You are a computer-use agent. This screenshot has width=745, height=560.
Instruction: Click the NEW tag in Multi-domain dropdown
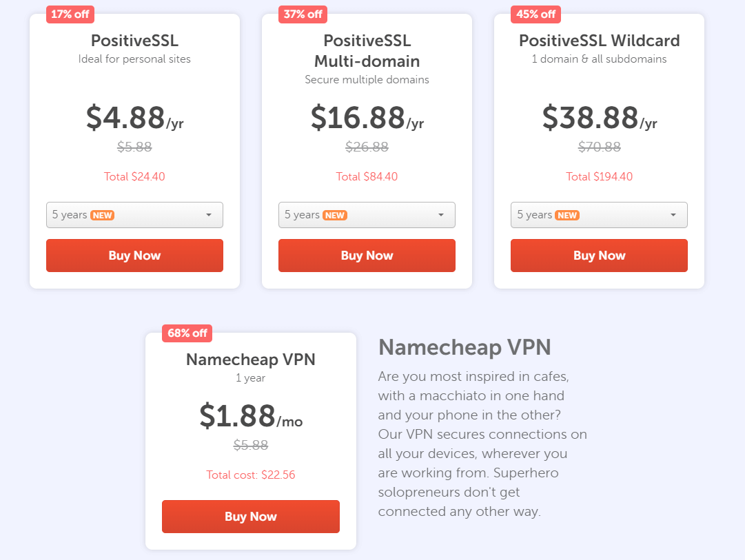tap(335, 215)
